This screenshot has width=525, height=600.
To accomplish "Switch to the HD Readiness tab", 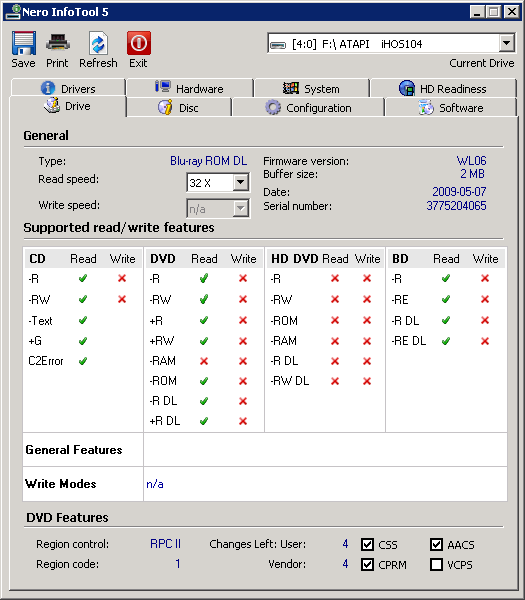I will click(443, 88).
